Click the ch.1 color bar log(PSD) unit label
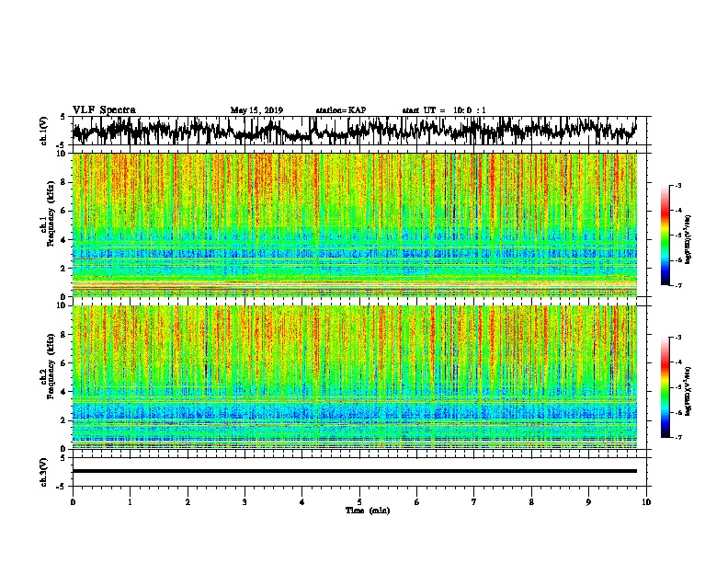Image resolution: width=728 pixels, height=563 pixels. (x=688, y=239)
